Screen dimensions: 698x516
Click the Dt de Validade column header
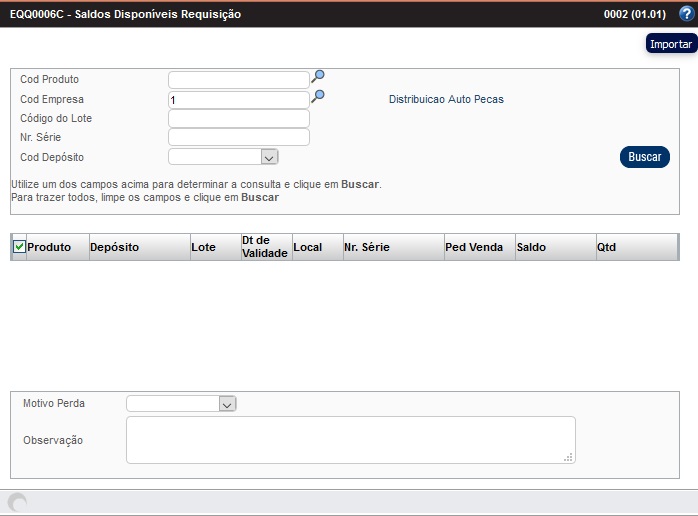click(x=265, y=247)
